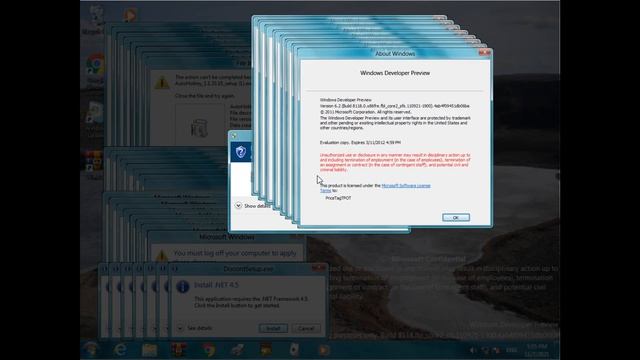Expand See details in the .NET setup dialog
The image size is (640, 360).
coord(196,328)
